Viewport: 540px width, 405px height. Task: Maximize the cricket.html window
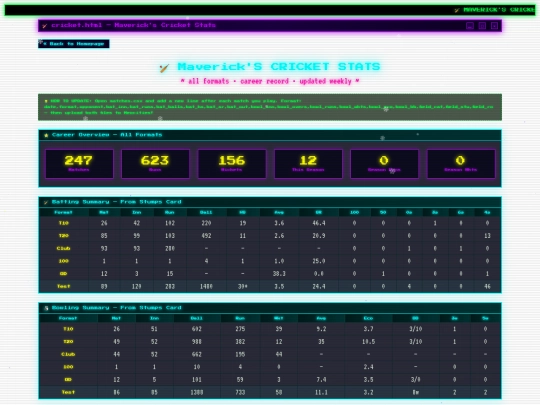(x=482, y=26)
